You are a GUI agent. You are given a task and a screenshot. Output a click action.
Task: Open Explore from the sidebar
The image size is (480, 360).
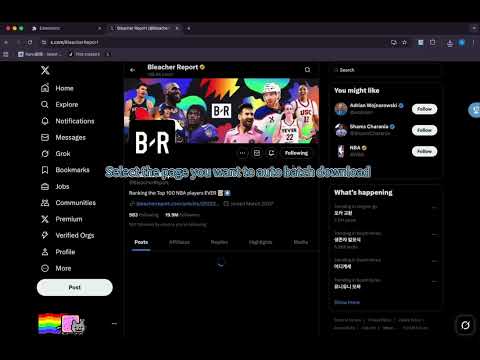click(x=59, y=104)
